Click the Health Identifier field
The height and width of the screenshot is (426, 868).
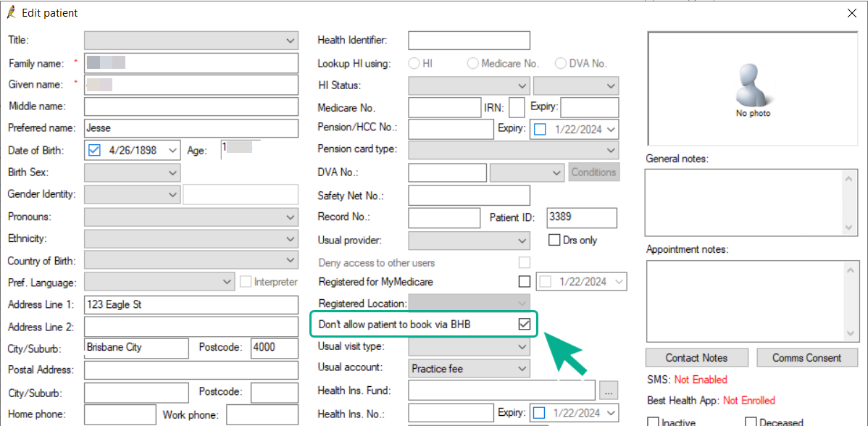click(x=469, y=41)
